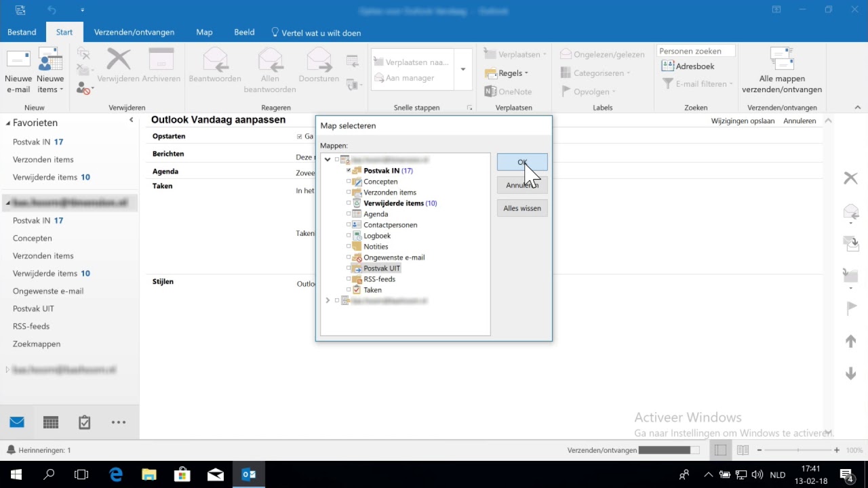The height and width of the screenshot is (488, 868).
Task: Click the undo arrow in title bar
Action: pyautogui.click(x=52, y=10)
